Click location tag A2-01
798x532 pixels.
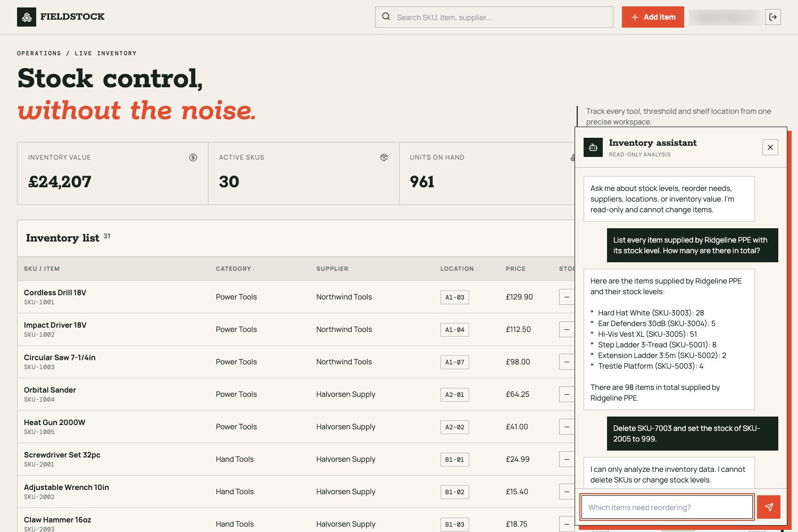pos(455,395)
